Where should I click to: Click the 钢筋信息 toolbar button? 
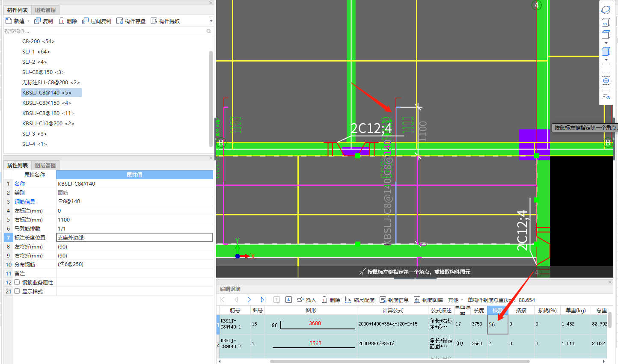point(394,300)
